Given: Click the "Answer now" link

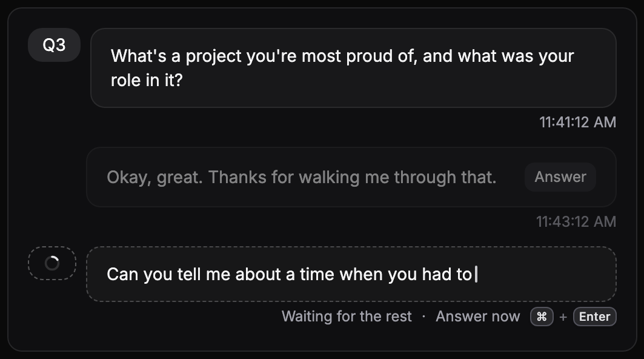Looking at the screenshot, I should (477, 317).
